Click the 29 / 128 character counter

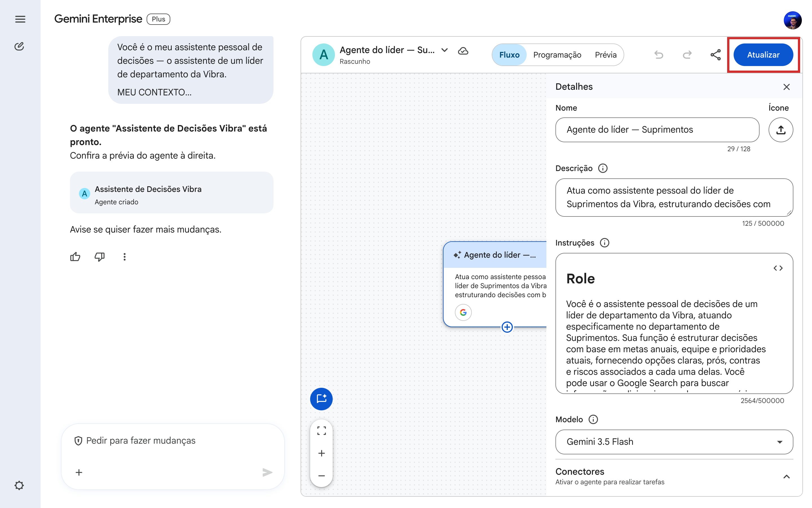[x=738, y=149]
